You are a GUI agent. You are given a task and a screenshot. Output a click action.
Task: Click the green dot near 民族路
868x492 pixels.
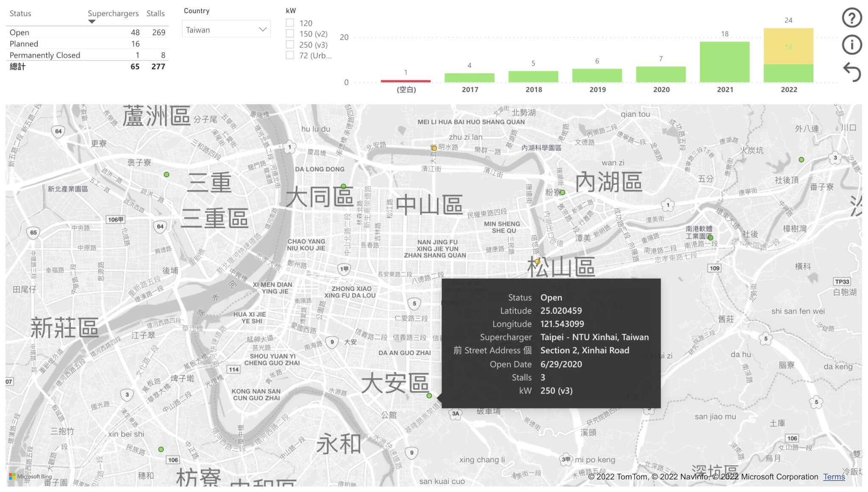tap(161, 449)
